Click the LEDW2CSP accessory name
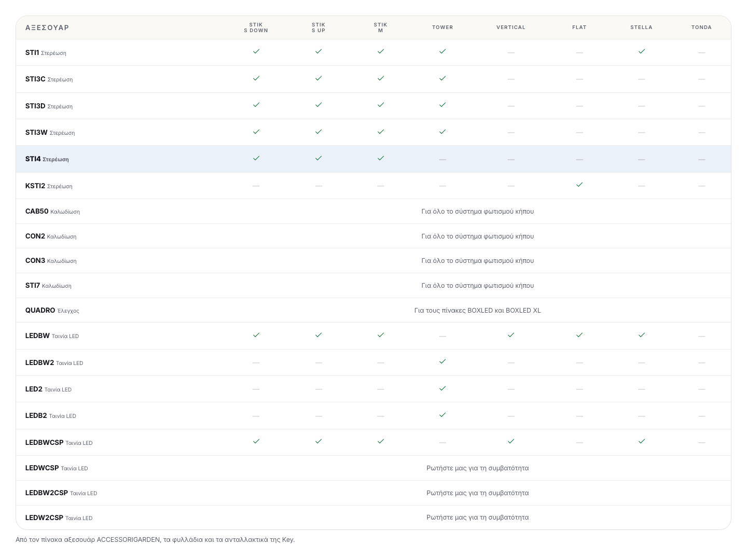The image size is (747, 560). [x=44, y=517]
